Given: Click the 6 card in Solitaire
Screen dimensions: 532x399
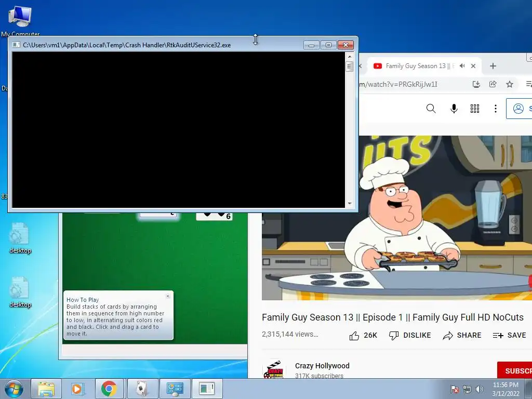Looking at the screenshot, I should [215, 216].
